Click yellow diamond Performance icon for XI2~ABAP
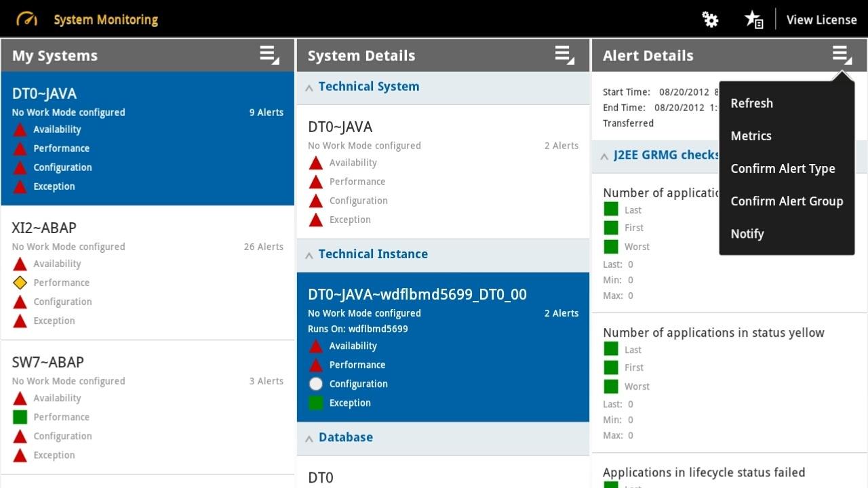The image size is (868, 488). tap(20, 283)
